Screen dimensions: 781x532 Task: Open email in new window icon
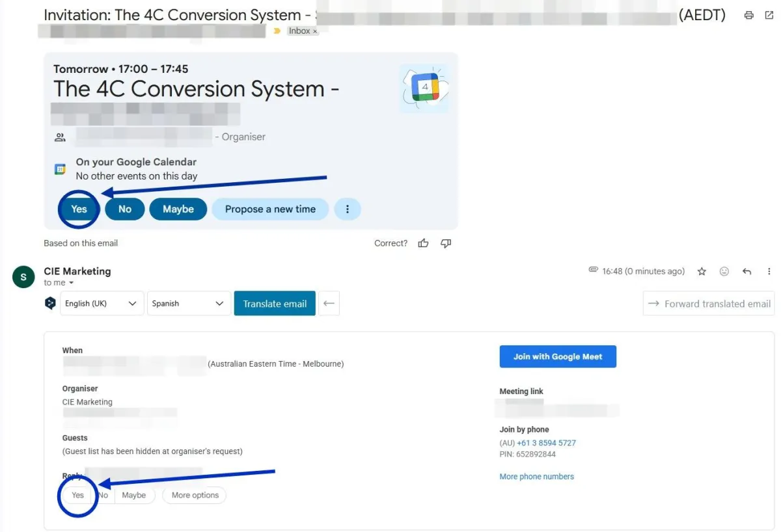pyautogui.click(x=769, y=15)
